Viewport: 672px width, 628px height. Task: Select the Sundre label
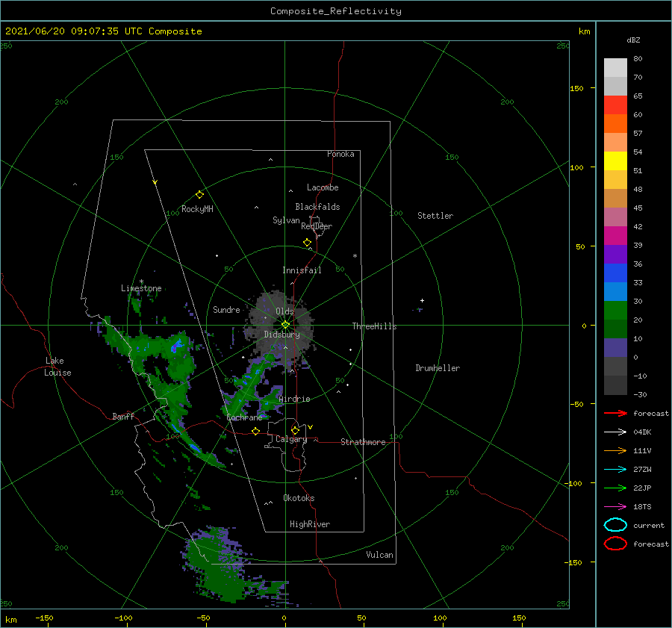tap(226, 309)
